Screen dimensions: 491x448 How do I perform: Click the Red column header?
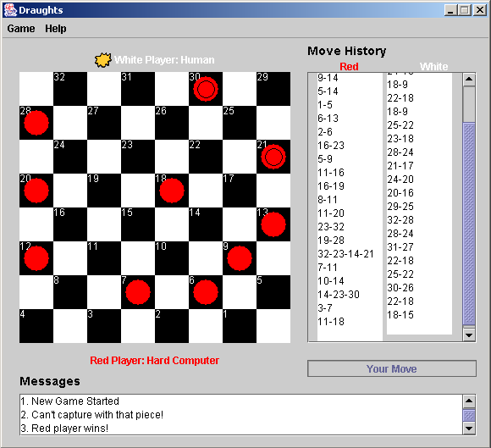click(x=349, y=66)
